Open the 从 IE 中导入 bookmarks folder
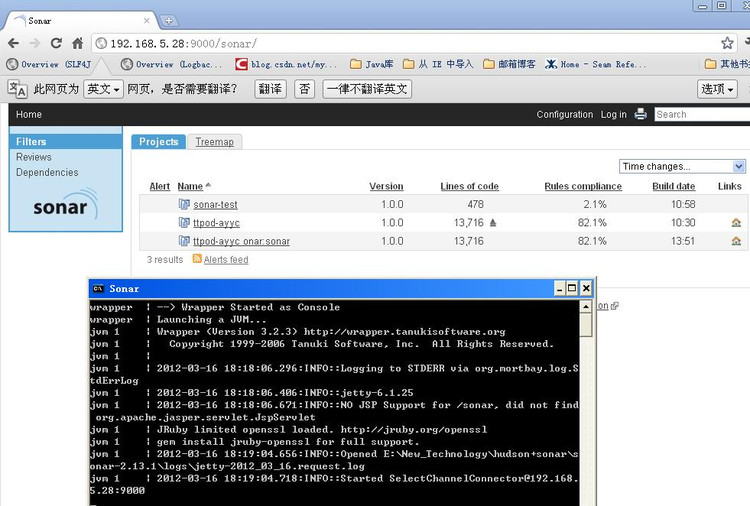750x506 pixels. (438, 64)
